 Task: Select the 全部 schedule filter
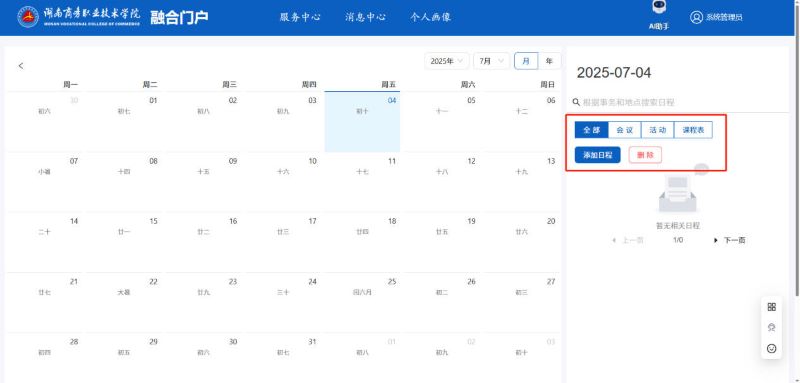click(x=591, y=130)
